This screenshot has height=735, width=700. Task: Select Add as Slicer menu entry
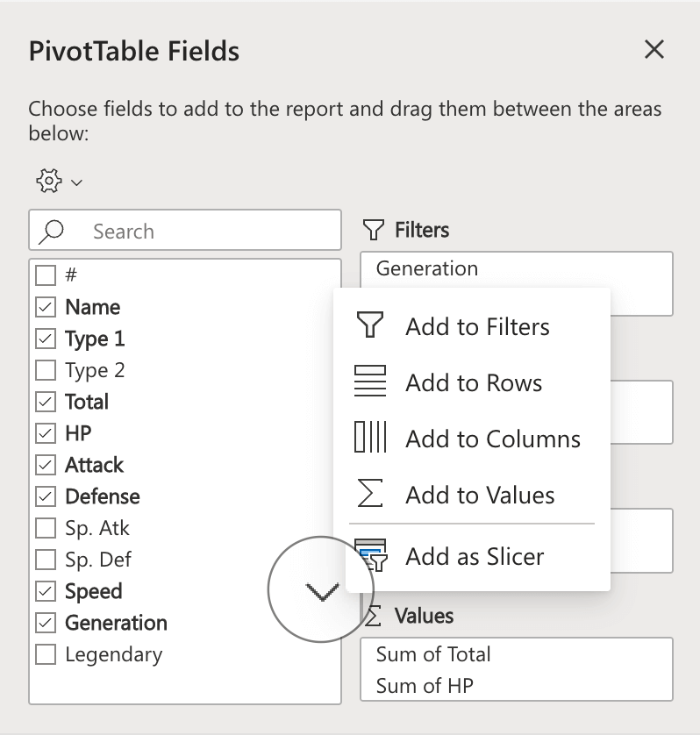coord(474,556)
